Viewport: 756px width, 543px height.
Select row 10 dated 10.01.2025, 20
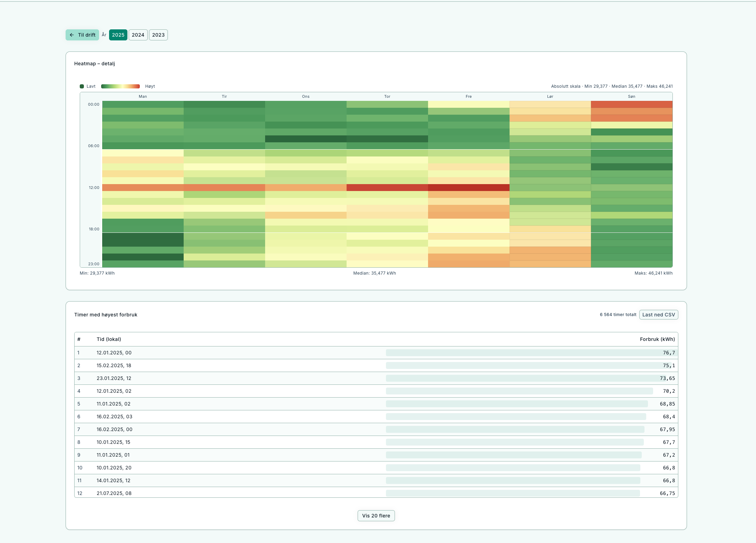pyautogui.click(x=114, y=468)
